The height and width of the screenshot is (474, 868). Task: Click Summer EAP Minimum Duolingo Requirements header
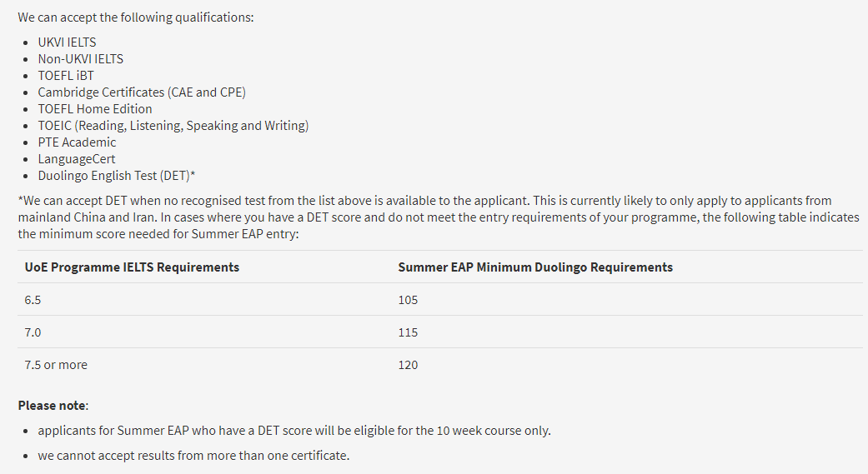[535, 267]
